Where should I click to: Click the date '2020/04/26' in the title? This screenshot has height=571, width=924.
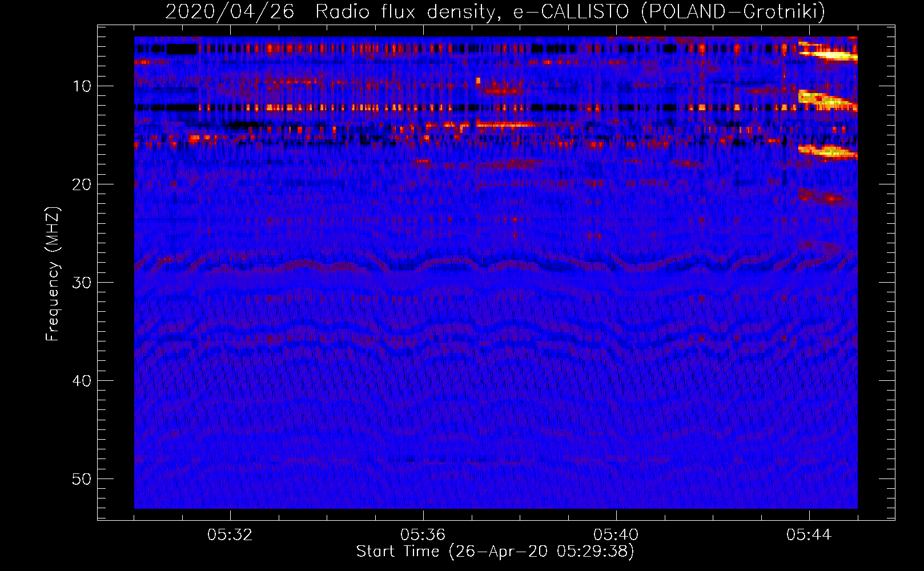click(x=230, y=11)
